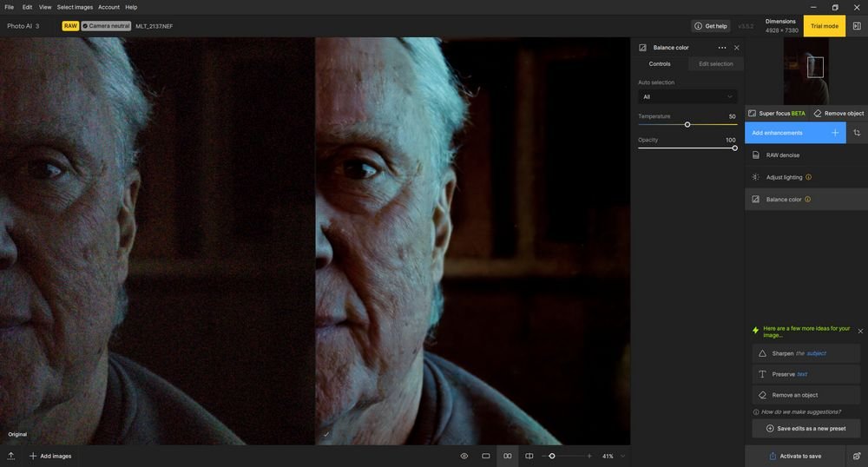Click the Get help button
The width and height of the screenshot is (868, 467).
(x=711, y=26)
